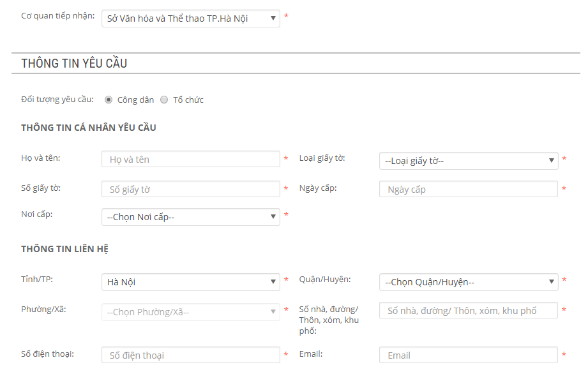
Task: Click the Họ và tên input field
Action: pyautogui.click(x=190, y=159)
